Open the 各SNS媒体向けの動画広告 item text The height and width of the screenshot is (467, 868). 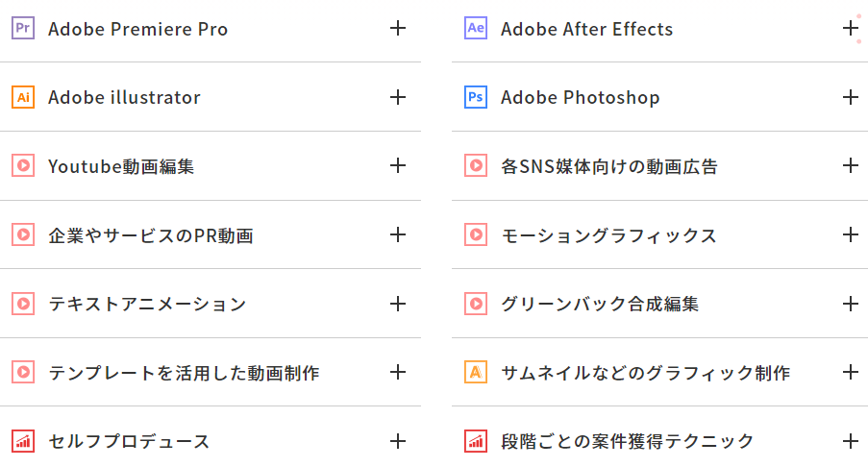(x=608, y=166)
